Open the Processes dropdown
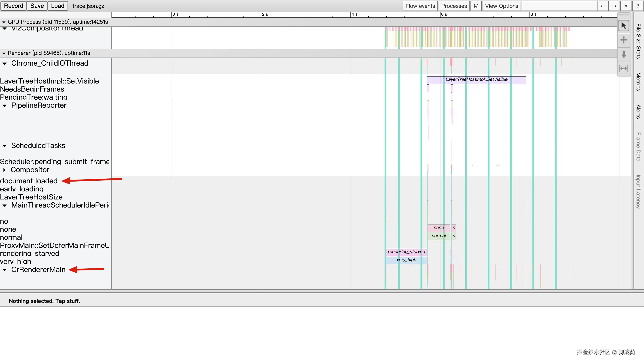Viewport: 644px width, 364px height. pyautogui.click(x=454, y=6)
